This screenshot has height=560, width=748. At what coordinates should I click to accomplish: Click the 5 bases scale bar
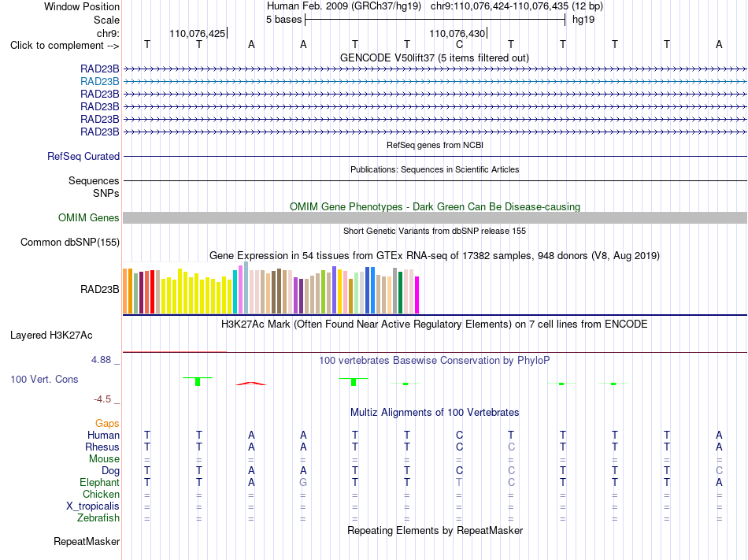435,20
